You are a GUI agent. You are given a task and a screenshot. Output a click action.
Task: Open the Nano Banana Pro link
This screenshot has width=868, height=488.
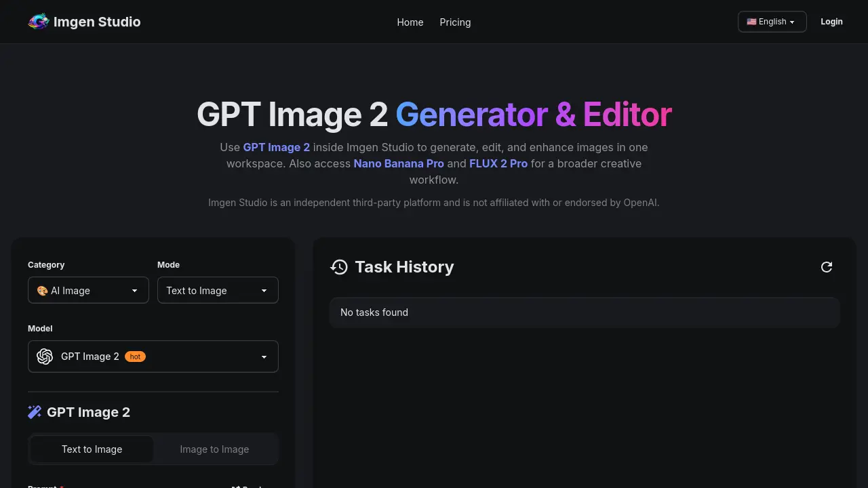tap(399, 163)
